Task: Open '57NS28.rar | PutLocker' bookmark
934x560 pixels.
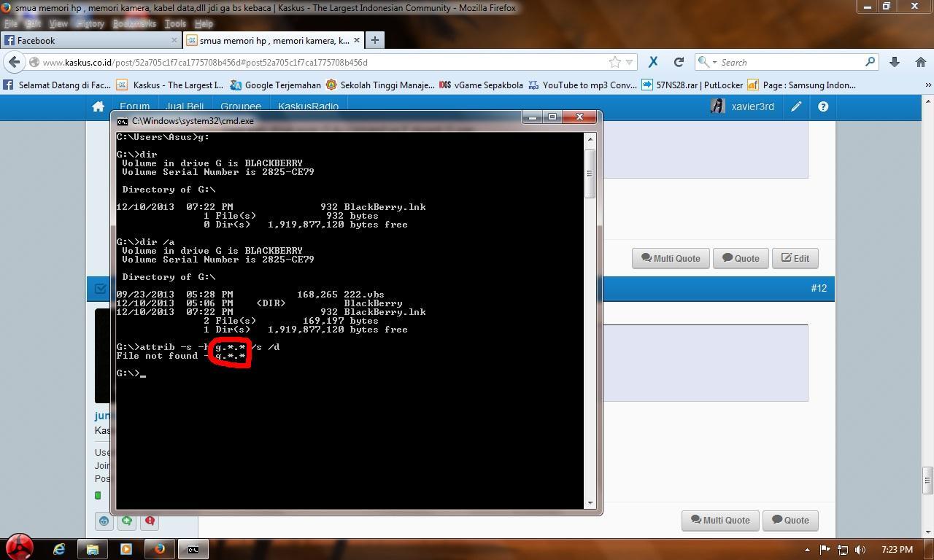Action: [x=692, y=85]
